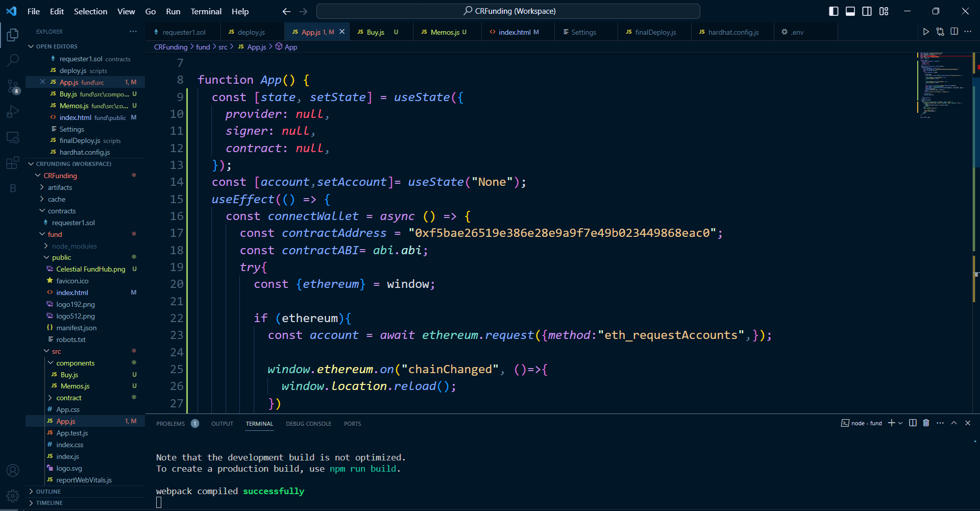
Task: Close App.js in Open Editors list
Action: [42, 82]
